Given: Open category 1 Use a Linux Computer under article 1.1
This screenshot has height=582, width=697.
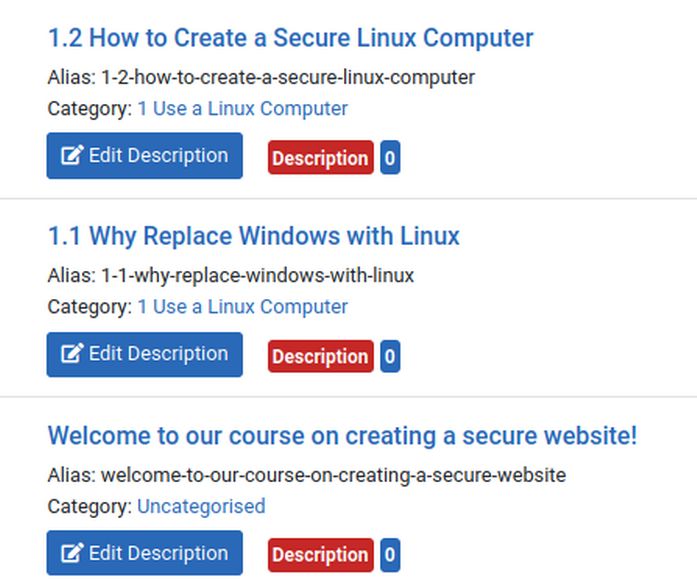Looking at the screenshot, I should 242,307.
